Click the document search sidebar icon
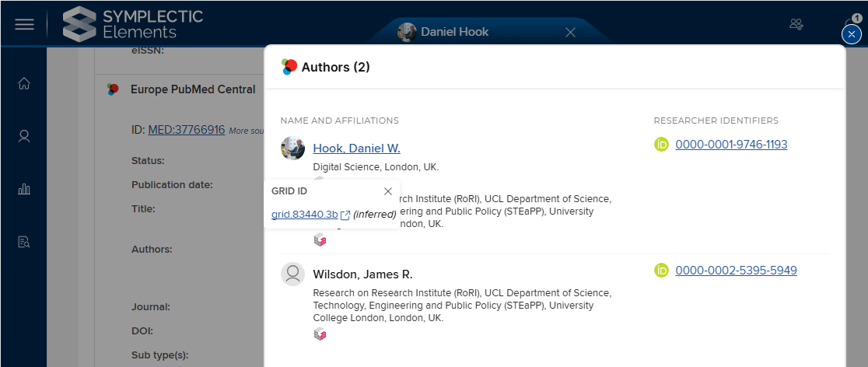The image size is (868, 367). pos(24,242)
